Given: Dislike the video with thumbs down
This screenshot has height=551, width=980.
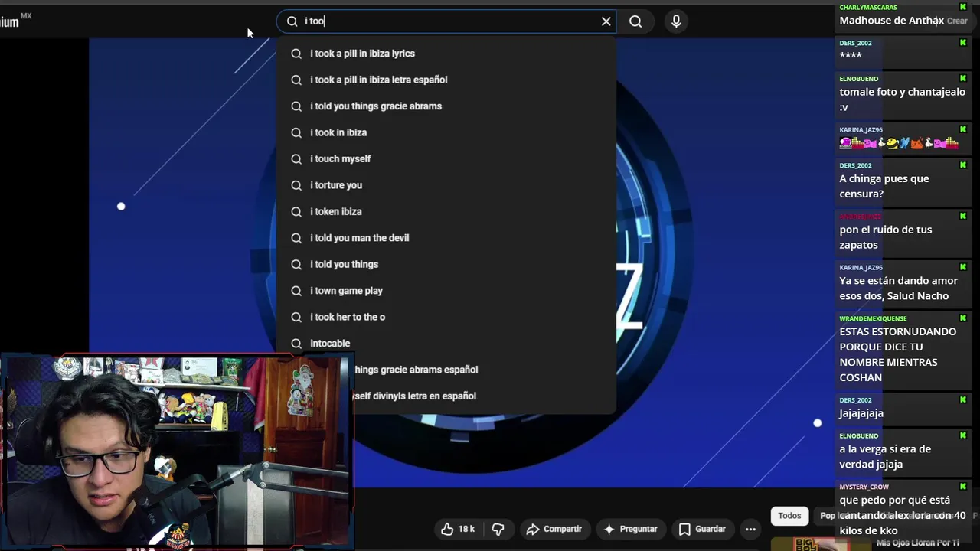Looking at the screenshot, I should (498, 529).
